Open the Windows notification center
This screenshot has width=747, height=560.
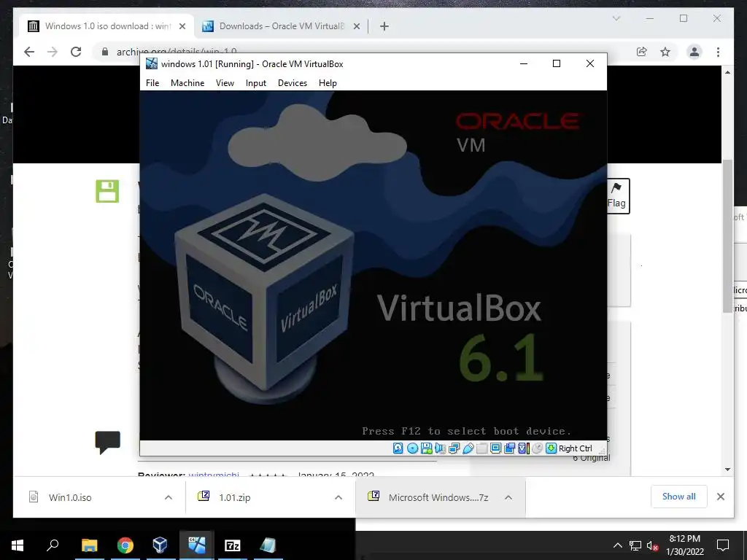pyautogui.click(x=723, y=545)
